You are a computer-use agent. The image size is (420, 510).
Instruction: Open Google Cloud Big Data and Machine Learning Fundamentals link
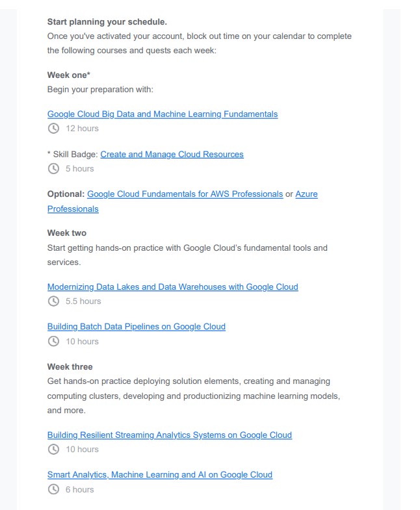[163, 114]
